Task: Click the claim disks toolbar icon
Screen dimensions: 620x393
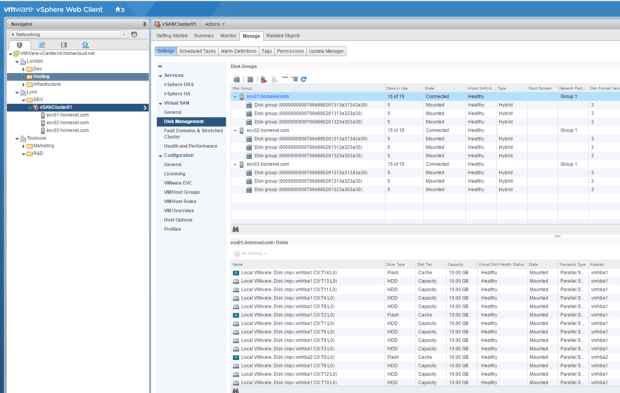Action: (x=236, y=79)
